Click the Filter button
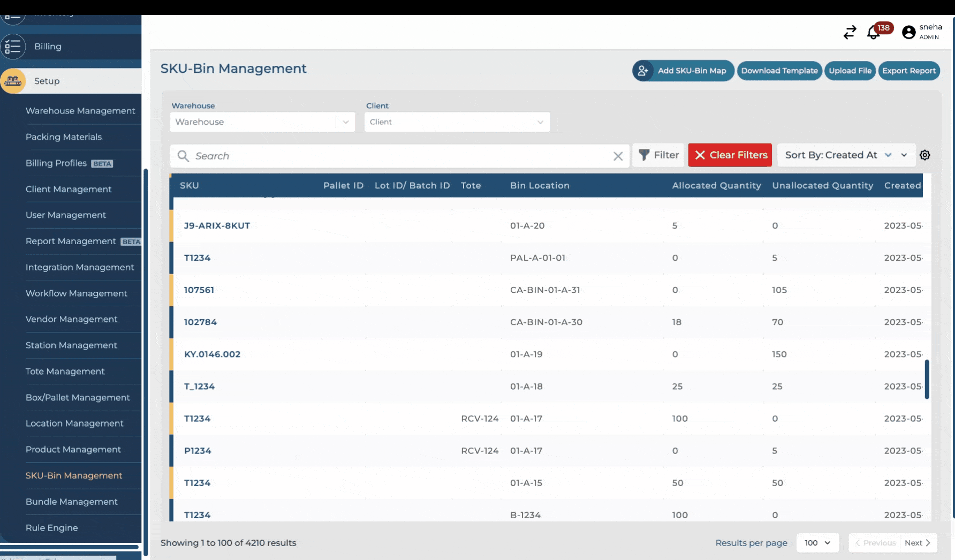The width and height of the screenshot is (955, 560). (658, 155)
